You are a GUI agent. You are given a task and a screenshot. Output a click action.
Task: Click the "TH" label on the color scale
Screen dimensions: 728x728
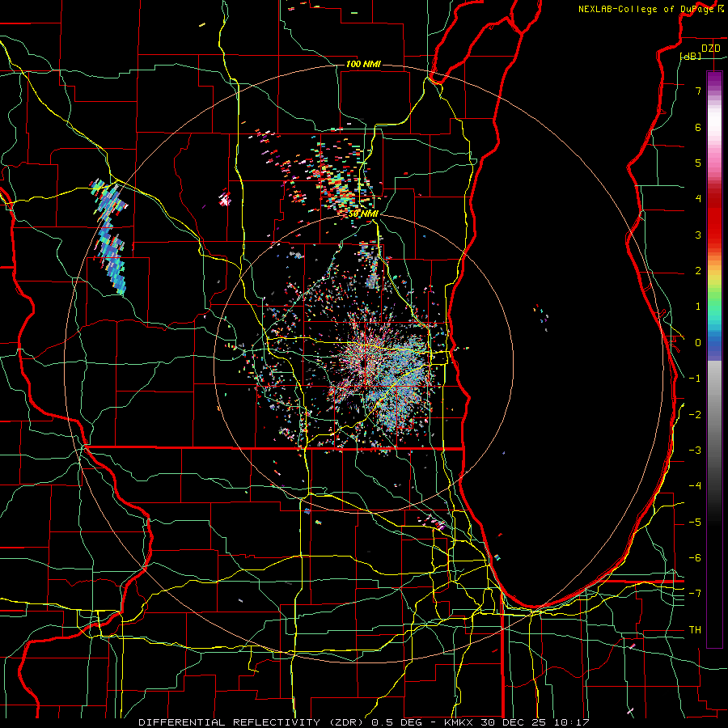point(695,630)
